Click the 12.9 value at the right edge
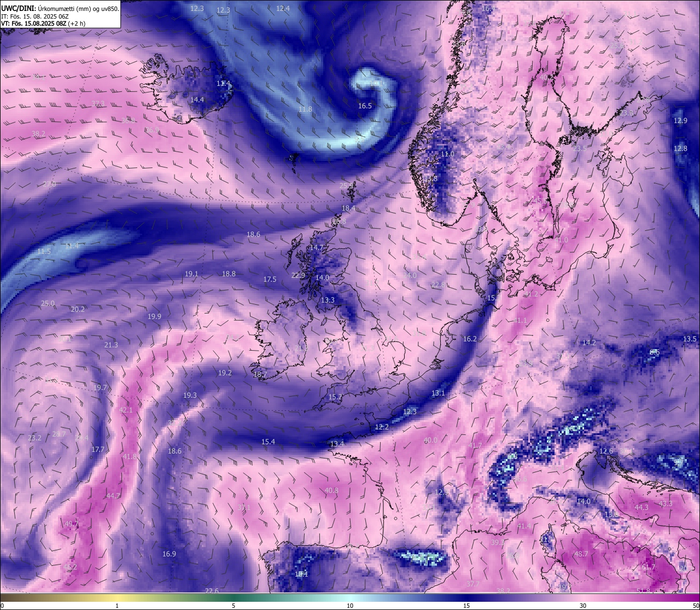The height and width of the screenshot is (610, 700). click(x=680, y=121)
